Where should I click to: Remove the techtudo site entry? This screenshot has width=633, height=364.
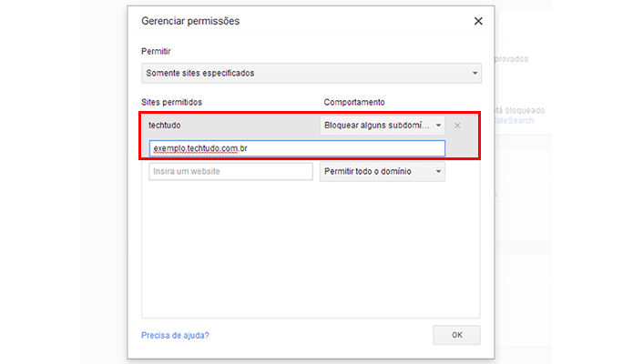pos(457,126)
